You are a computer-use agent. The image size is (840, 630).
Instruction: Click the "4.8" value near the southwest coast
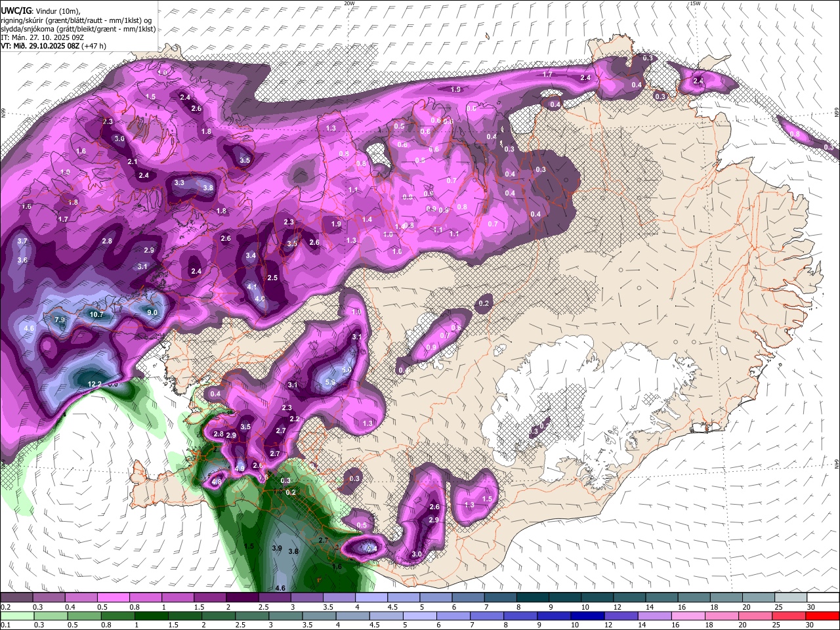pyautogui.click(x=217, y=481)
